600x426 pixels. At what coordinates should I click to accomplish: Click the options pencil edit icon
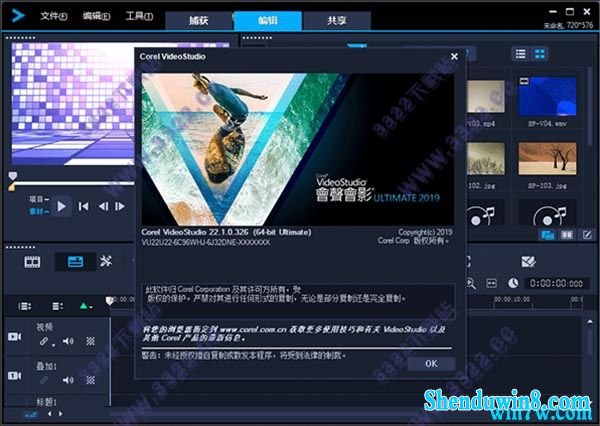coord(587,235)
